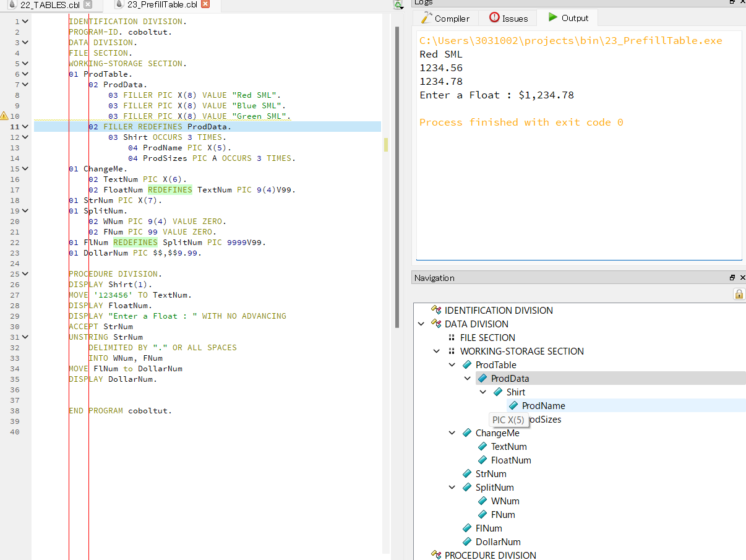Click 'Enter a Float : $1,234.78' output line
Viewport: 746px width, 560px height.
[497, 95]
